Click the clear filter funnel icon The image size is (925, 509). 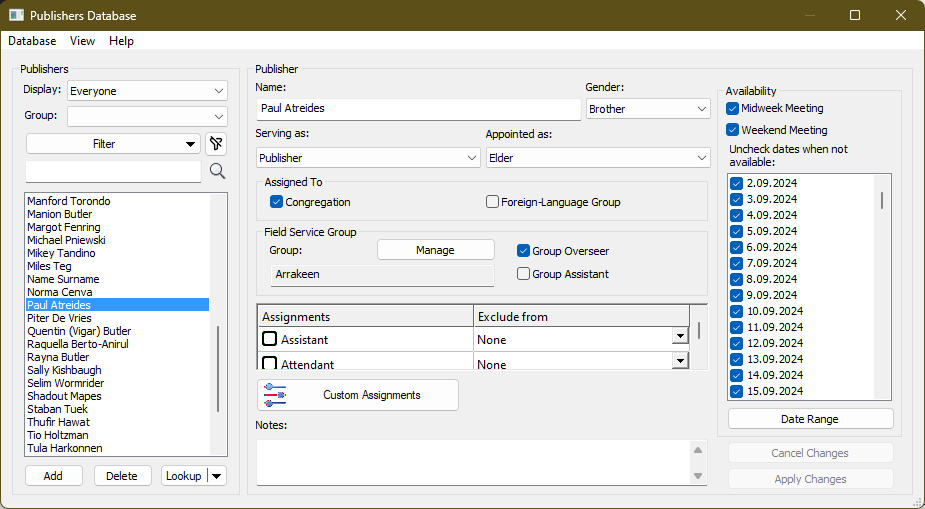pyautogui.click(x=217, y=144)
